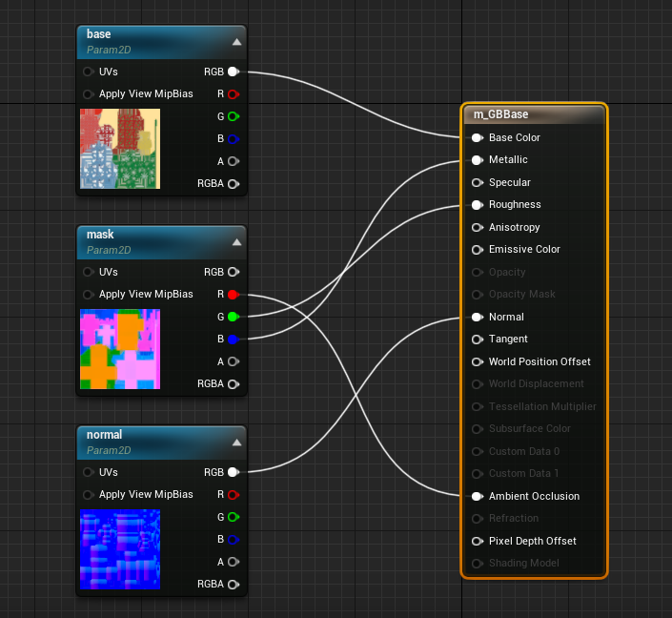This screenshot has width=672, height=618.
Task: Click the World Position Offset input pin
Action: point(478,362)
